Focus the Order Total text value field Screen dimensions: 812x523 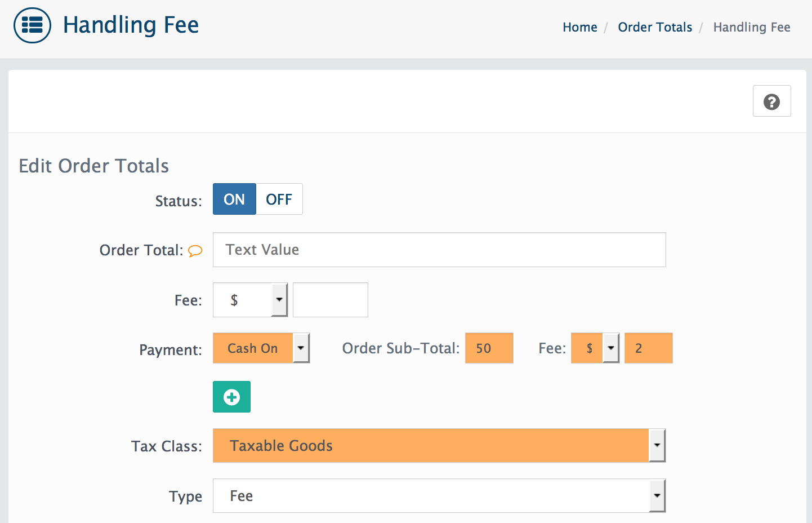[x=439, y=250]
